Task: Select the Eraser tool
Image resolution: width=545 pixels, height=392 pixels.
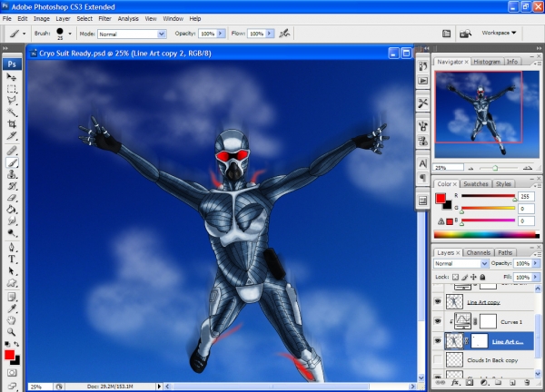Action: coord(12,198)
